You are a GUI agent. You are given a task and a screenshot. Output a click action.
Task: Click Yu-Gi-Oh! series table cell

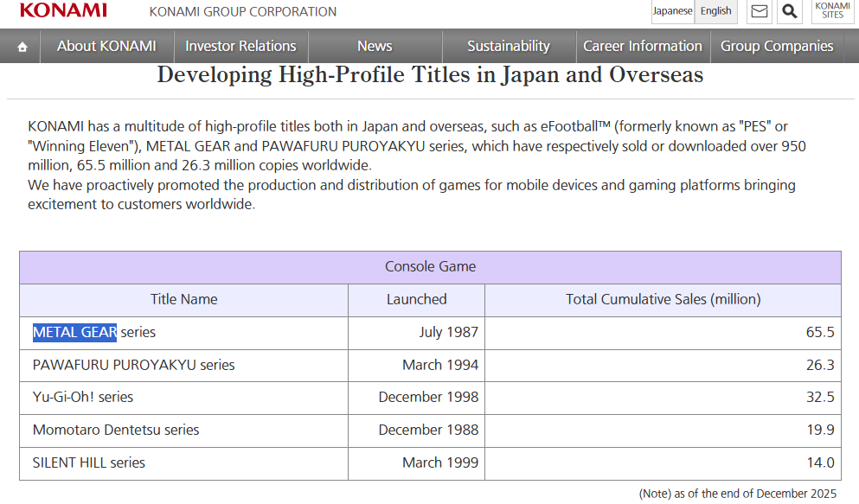tap(83, 398)
